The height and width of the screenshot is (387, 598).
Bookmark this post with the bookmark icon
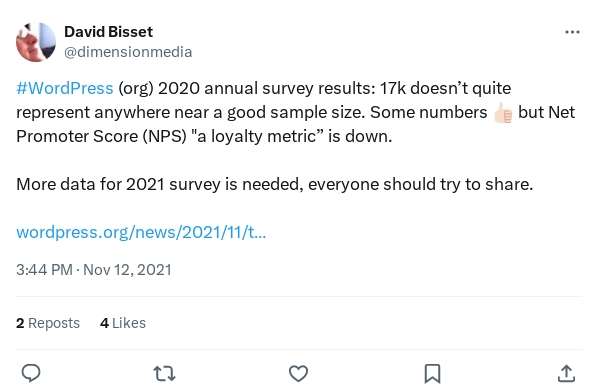click(432, 374)
